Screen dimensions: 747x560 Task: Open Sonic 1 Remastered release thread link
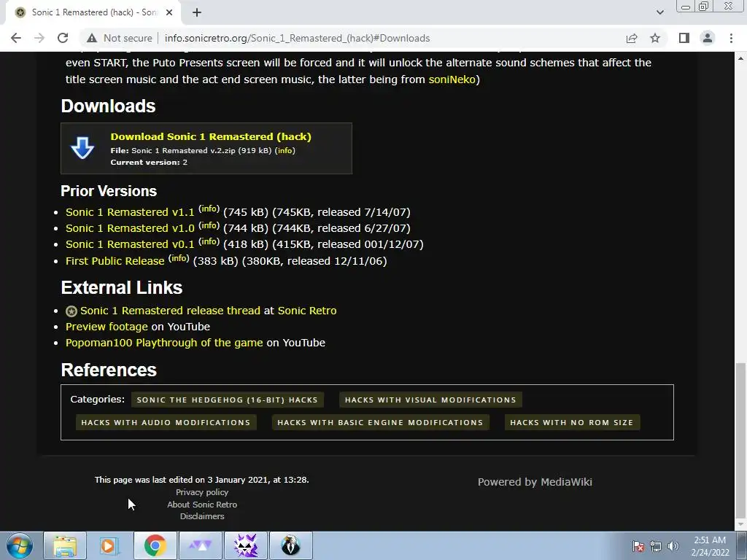[170, 311]
